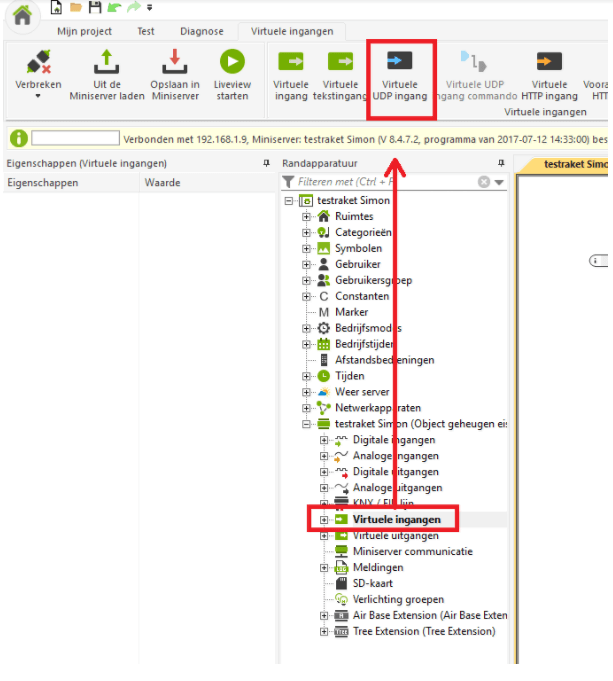Click the Verbreken disconnect icon
Viewport: 613px width, 681px height.
pos(39,63)
